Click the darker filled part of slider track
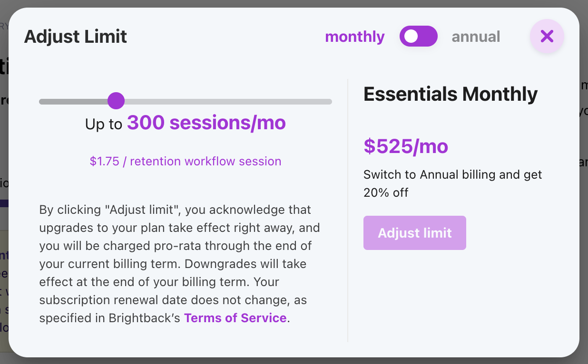Viewport: 588px width, 364px height. 71,101
